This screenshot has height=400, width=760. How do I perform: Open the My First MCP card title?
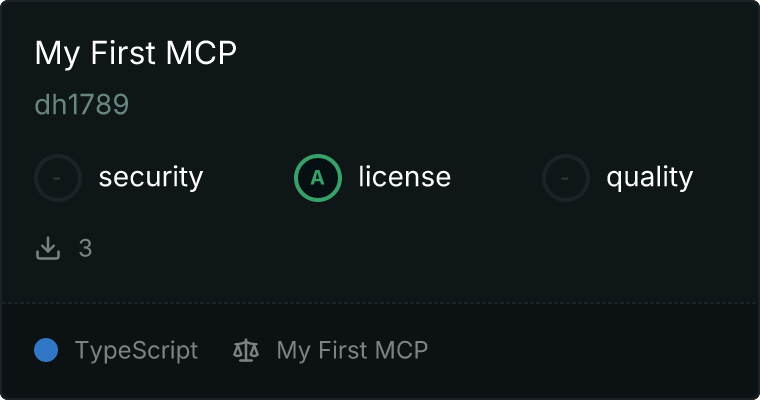point(136,53)
